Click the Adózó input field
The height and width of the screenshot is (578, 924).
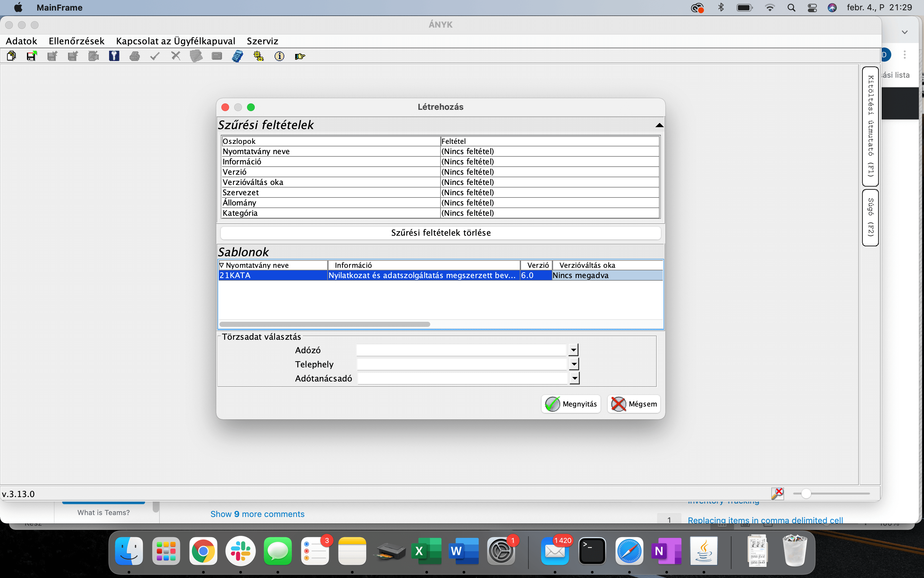461,350
